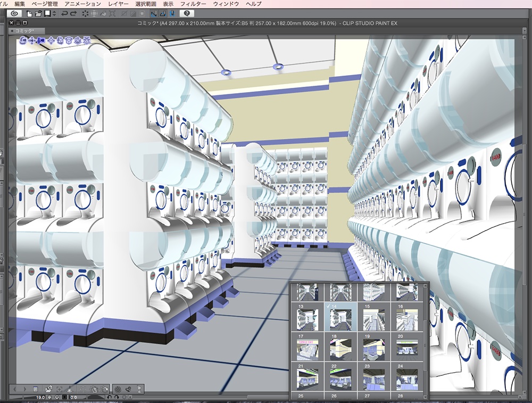The width and height of the screenshot is (532, 403).
Task: Click the New document icon
Action: (x=30, y=13)
